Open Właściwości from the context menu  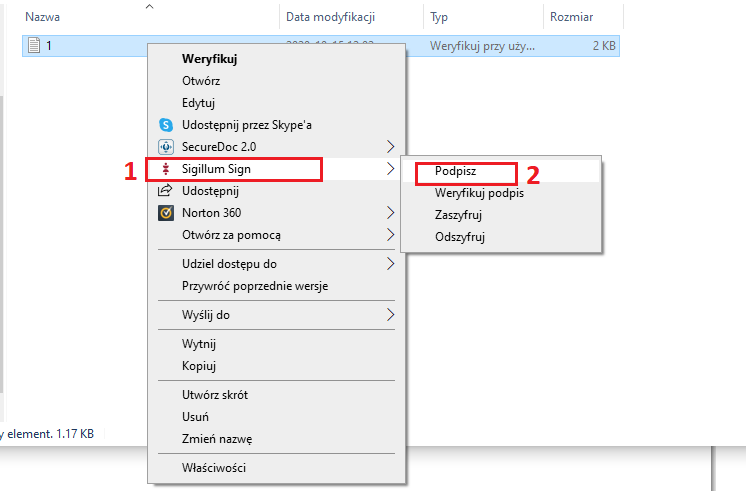point(213,467)
